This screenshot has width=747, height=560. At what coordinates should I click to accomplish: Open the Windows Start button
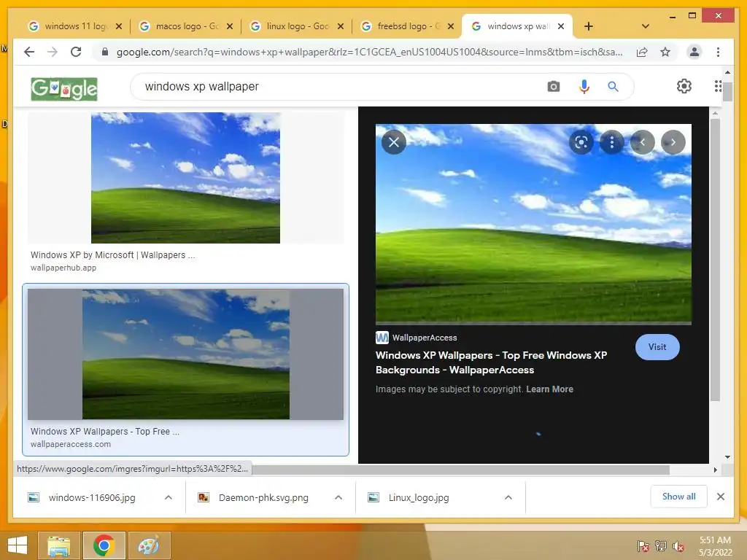click(18, 545)
